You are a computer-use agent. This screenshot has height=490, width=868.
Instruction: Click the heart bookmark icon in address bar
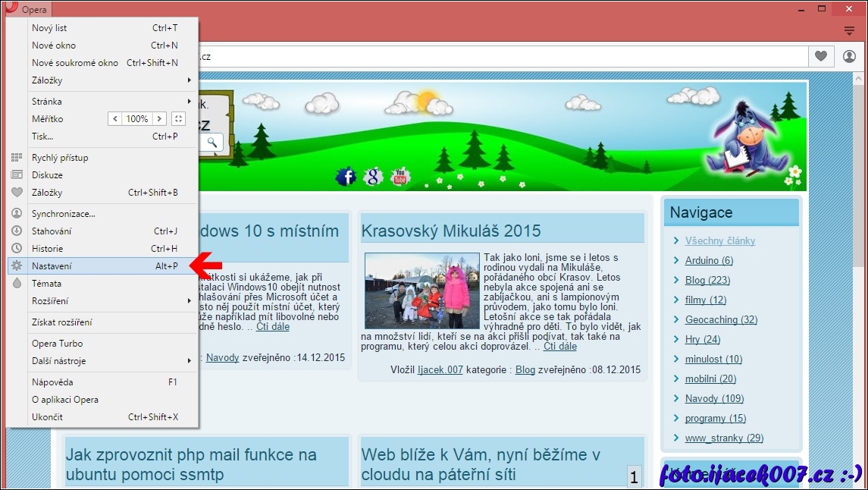(x=821, y=57)
